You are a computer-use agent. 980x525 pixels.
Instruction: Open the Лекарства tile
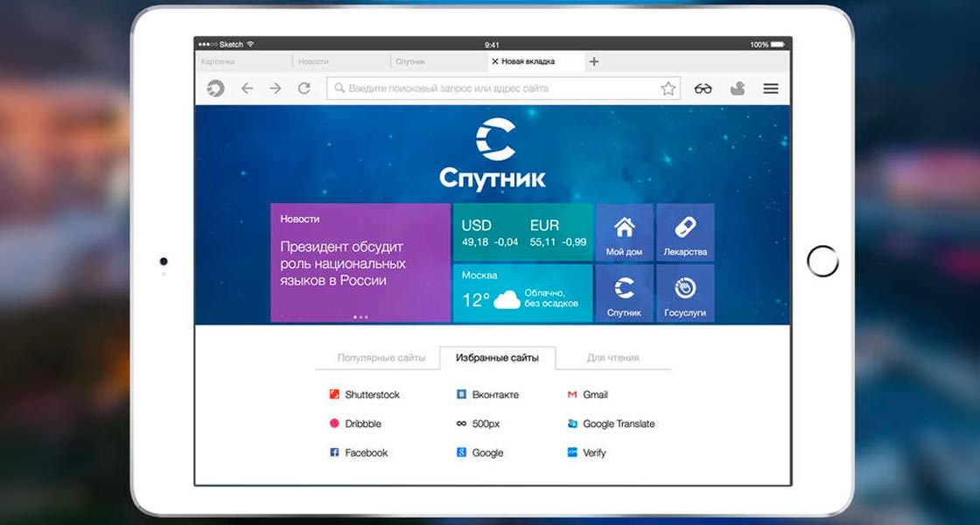click(685, 232)
